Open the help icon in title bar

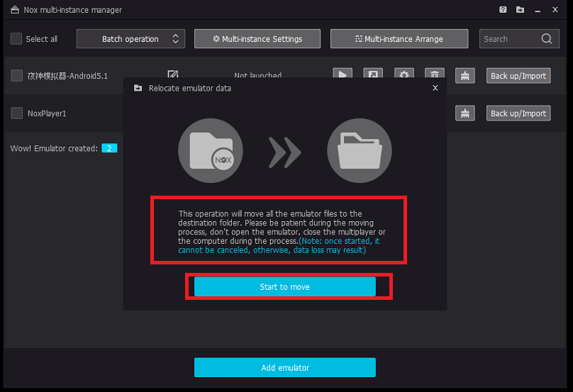pyautogui.click(x=503, y=10)
